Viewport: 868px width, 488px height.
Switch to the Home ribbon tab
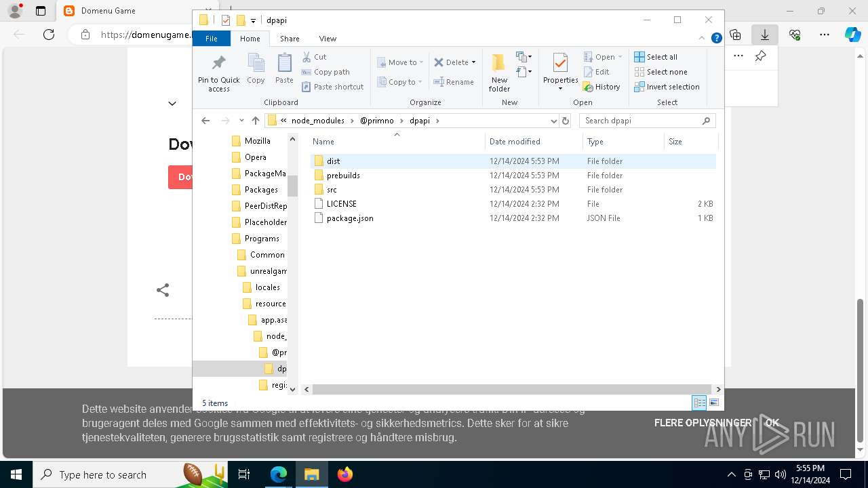click(250, 39)
